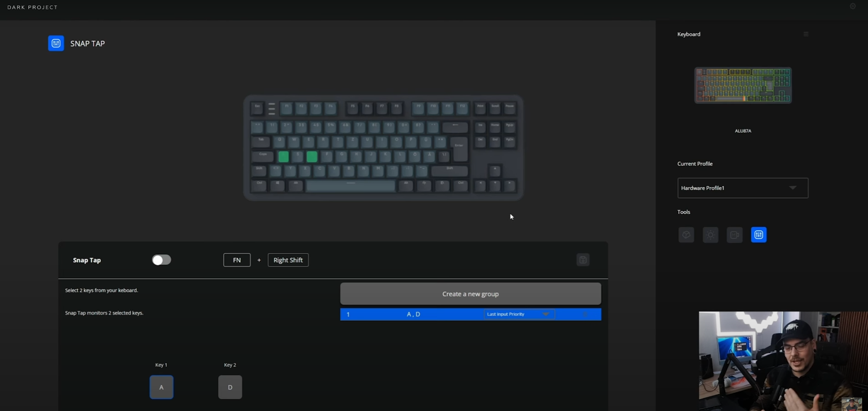868x411 pixels.
Task: Open the key remapping tool icon
Action: [686, 235]
